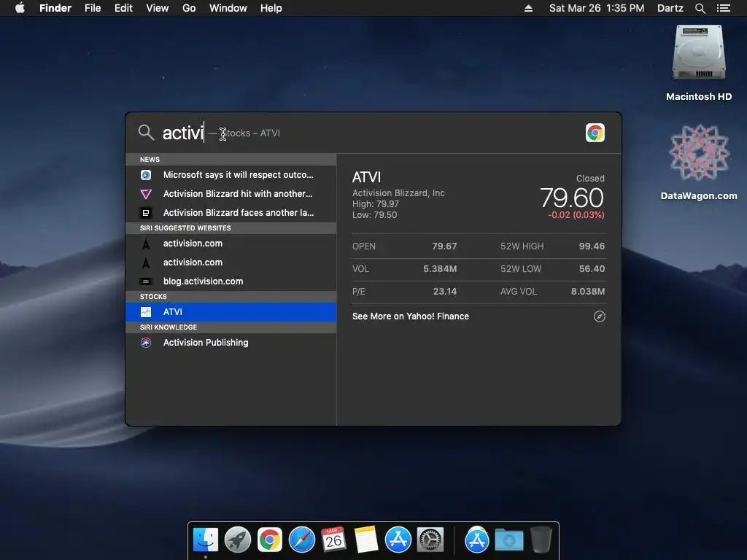747x560 pixels.
Task: Open the Window menu
Action: (x=228, y=8)
